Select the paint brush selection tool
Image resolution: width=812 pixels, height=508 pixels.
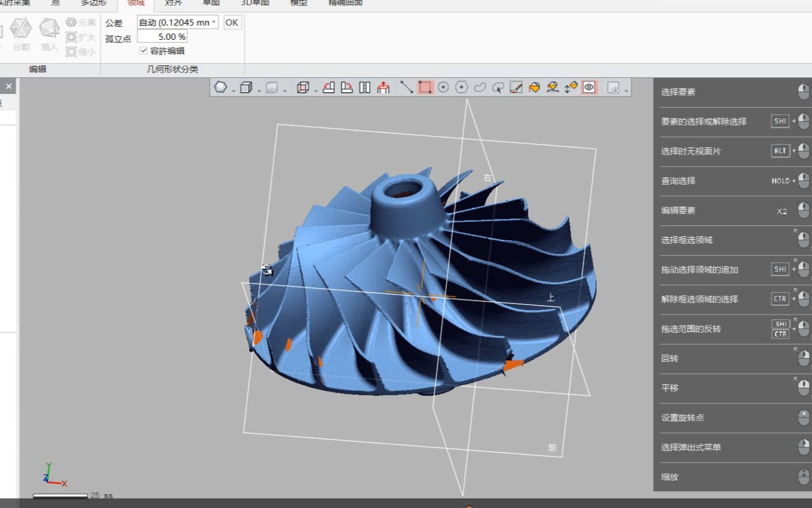[x=516, y=87]
